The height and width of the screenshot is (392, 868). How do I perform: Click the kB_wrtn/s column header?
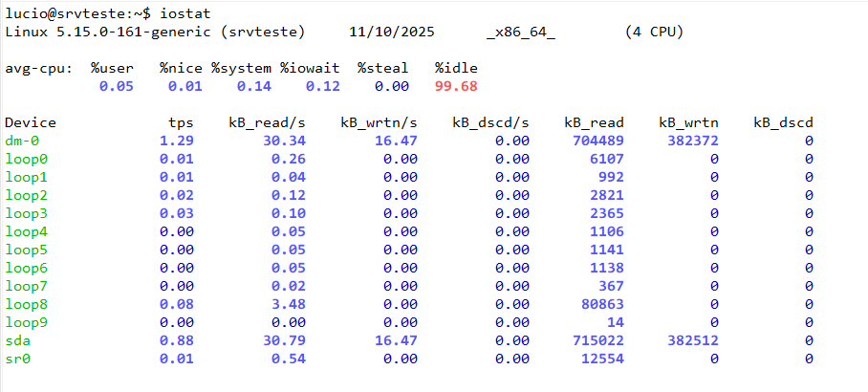379,123
